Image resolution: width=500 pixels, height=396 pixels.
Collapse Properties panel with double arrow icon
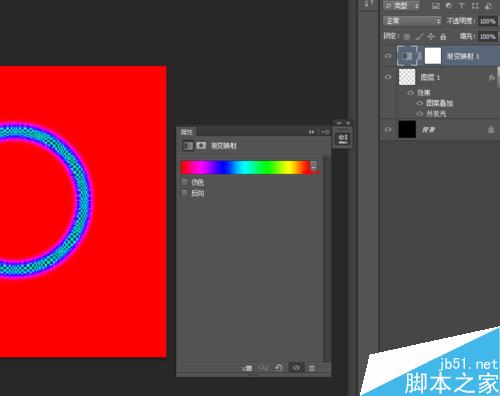(x=311, y=132)
